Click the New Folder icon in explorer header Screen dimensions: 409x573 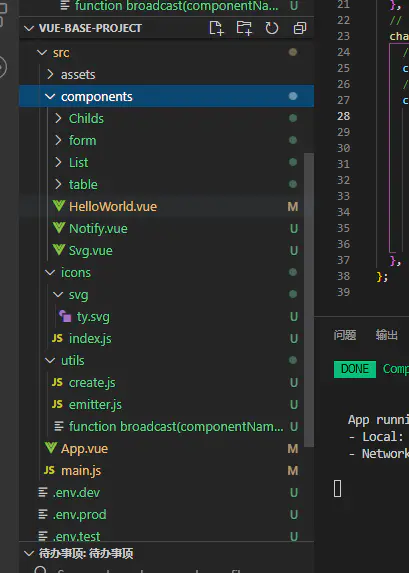click(244, 28)
